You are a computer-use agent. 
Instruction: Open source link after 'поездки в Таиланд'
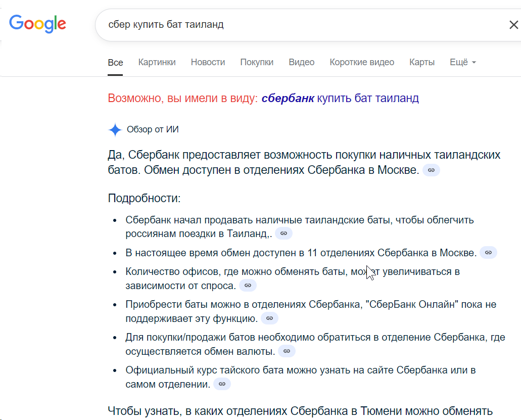(283, 234)
